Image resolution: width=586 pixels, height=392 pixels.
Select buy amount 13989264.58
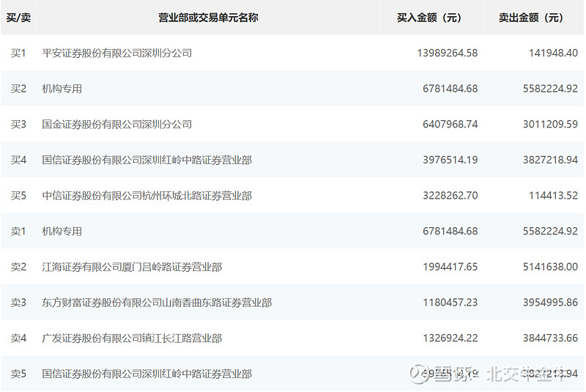(448, 53)
